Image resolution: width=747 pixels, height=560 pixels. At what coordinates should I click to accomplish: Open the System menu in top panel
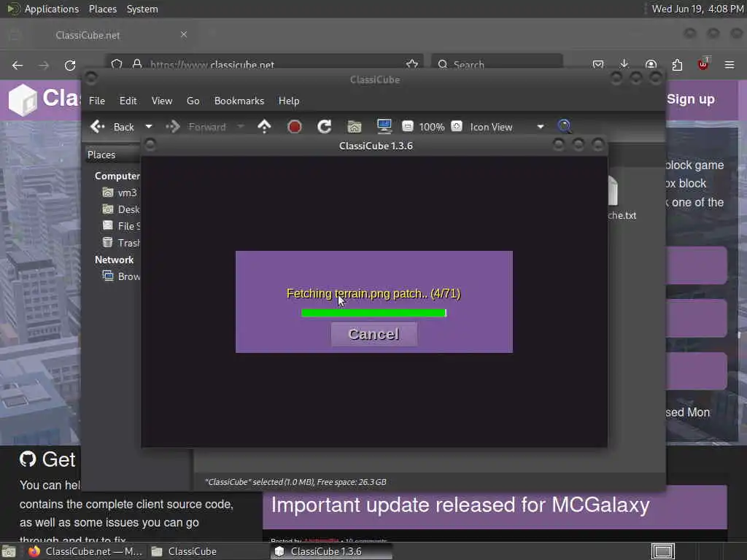click(142, 9)
